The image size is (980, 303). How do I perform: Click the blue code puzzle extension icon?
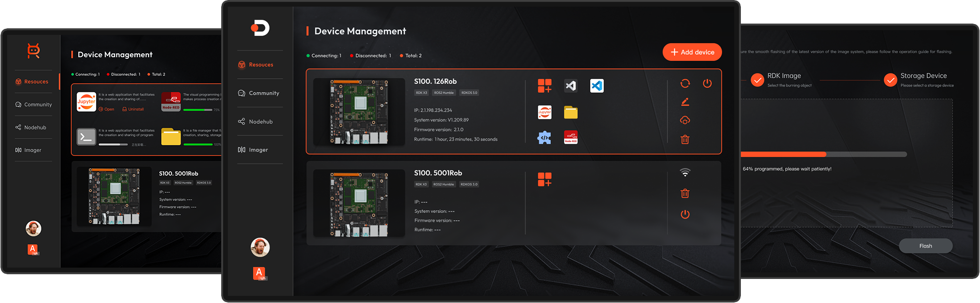coord(544,137)
